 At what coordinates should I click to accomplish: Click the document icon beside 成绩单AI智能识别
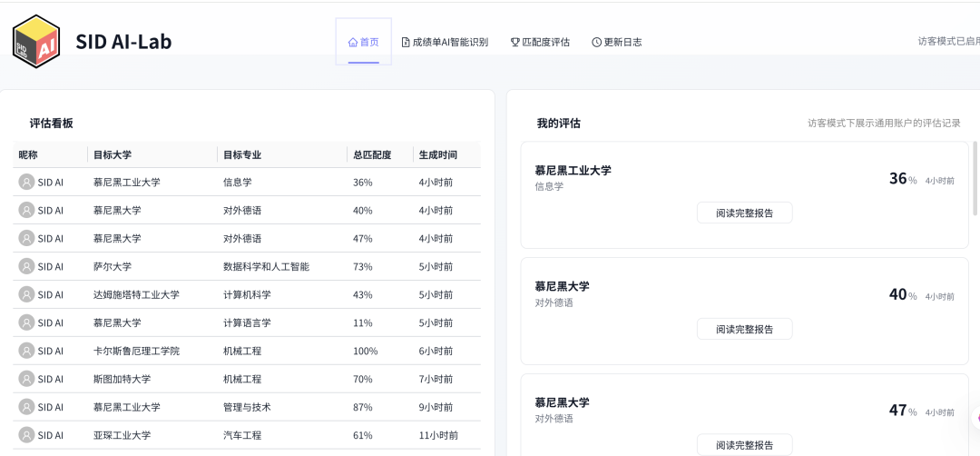click(406, 43)
